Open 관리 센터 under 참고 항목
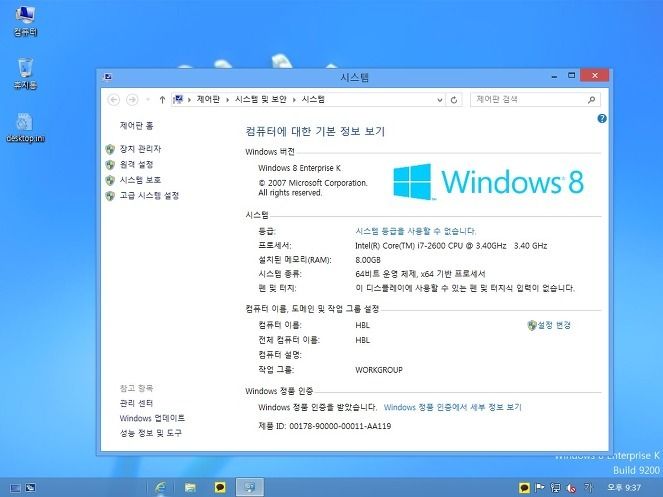 point(136,404)
